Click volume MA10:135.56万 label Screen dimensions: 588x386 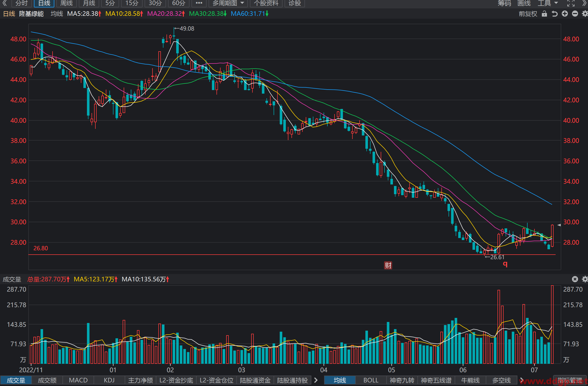(x=145, y=279)
